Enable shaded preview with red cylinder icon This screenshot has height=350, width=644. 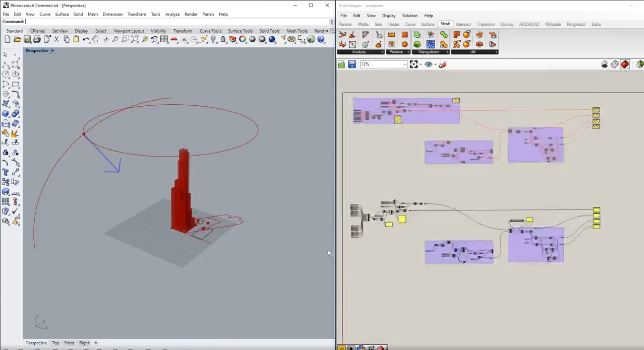click(x=625, y=64)
